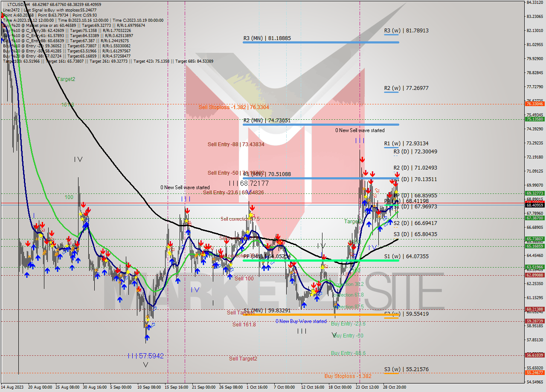Click the Sell 161.8 label
Screen dimensions: 546x392
click(x=244, y=325)
